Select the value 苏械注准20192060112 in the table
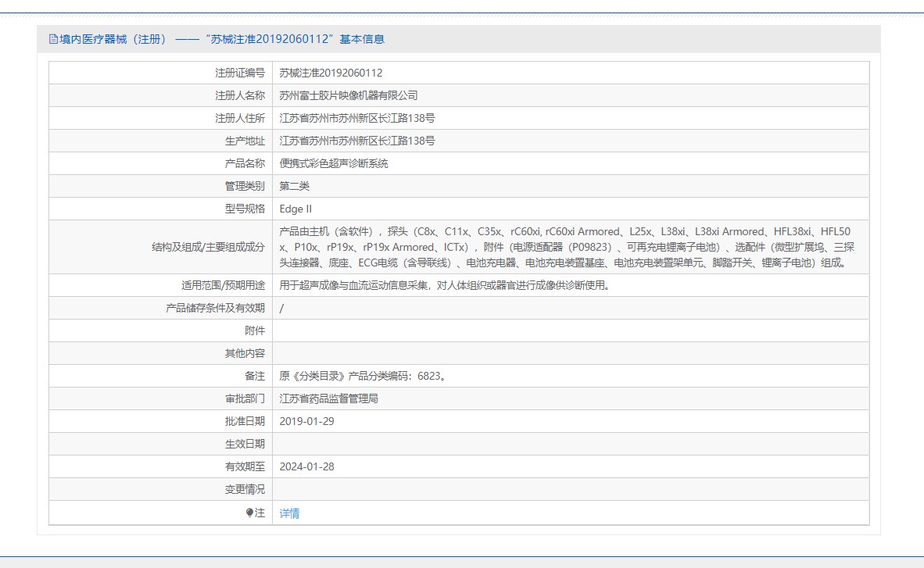This screenshot has width=924, height=568. tap(331, 73)
